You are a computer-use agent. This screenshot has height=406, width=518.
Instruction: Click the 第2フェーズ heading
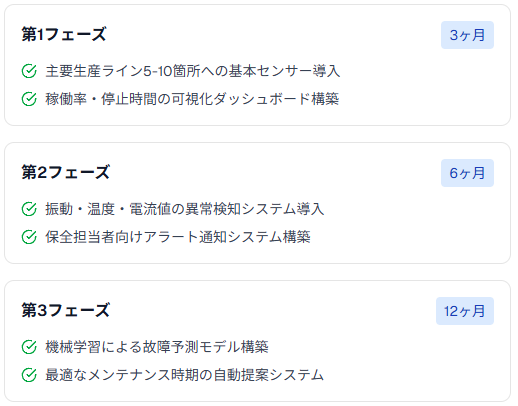tap(65, 172)
